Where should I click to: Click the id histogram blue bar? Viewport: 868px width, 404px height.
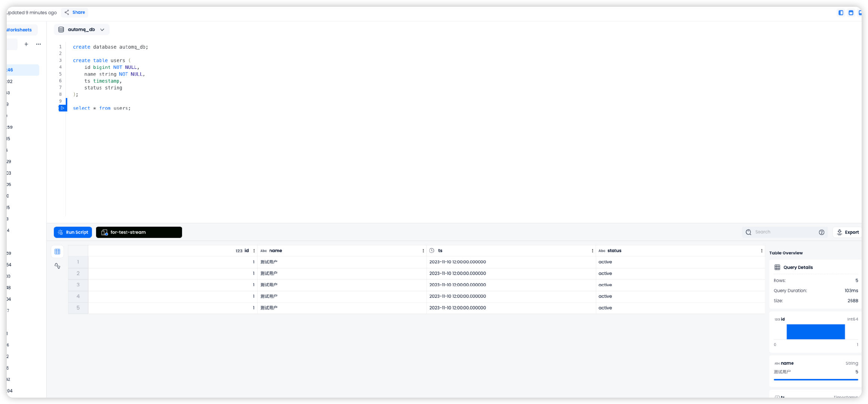pyautogui.click(x=815, y=332)
